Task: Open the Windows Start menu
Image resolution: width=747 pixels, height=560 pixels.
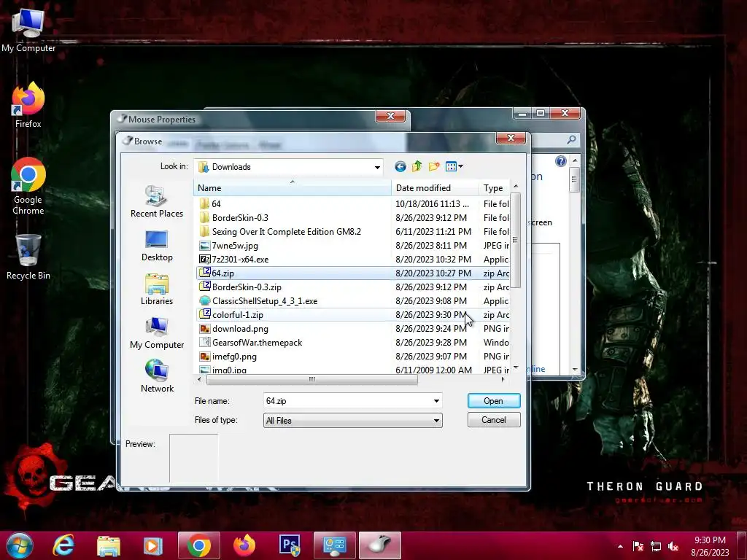Action: tap(20, 545)
